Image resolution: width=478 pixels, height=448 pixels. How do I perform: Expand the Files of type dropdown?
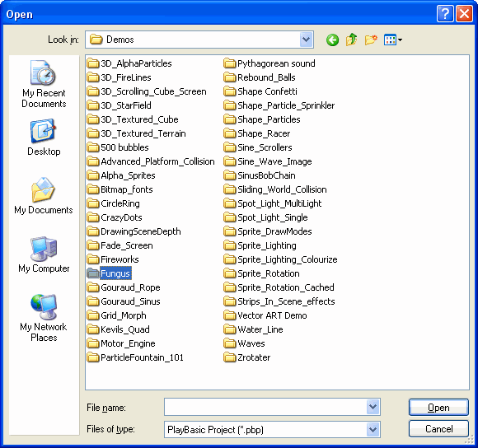(373, 429)
